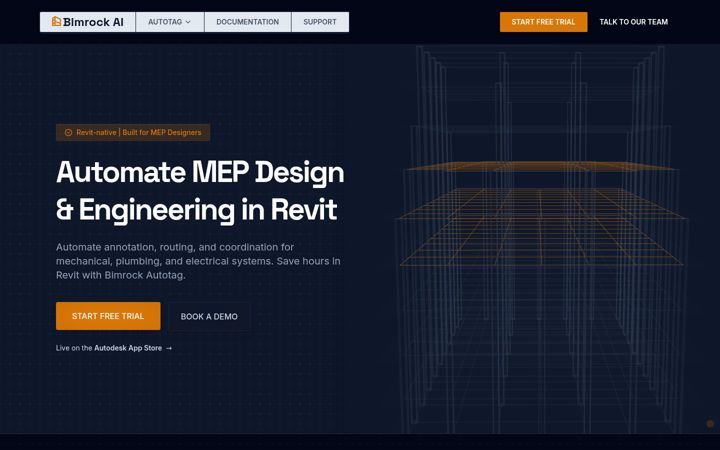Expand the Autotag dropdown chevron
The width and height of the screenshot is (720, 450).
click(188, 22)
